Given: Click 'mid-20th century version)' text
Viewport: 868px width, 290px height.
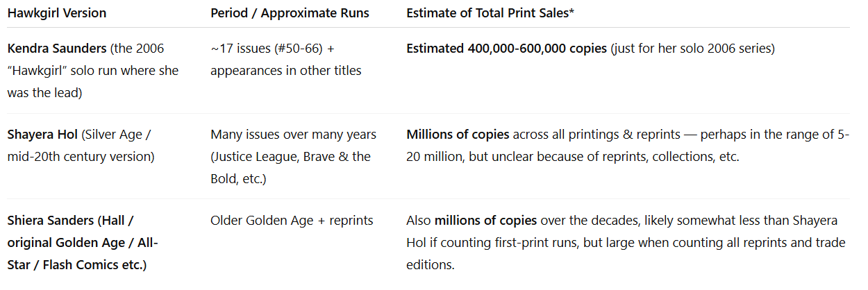Looking at the screenshot, I should coord(81,156).
